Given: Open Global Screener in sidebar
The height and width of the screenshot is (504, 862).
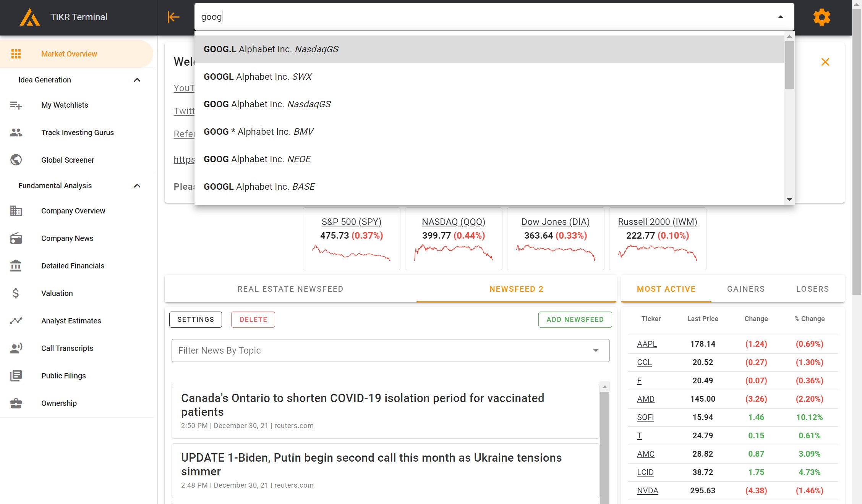Looking at the screenshot, I should coord(76,160).
